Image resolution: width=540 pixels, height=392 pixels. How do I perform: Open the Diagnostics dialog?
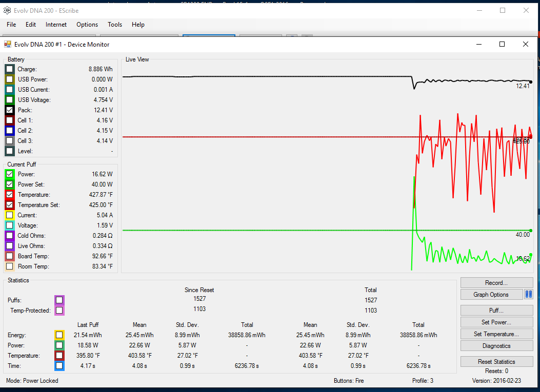coord(496,346)
